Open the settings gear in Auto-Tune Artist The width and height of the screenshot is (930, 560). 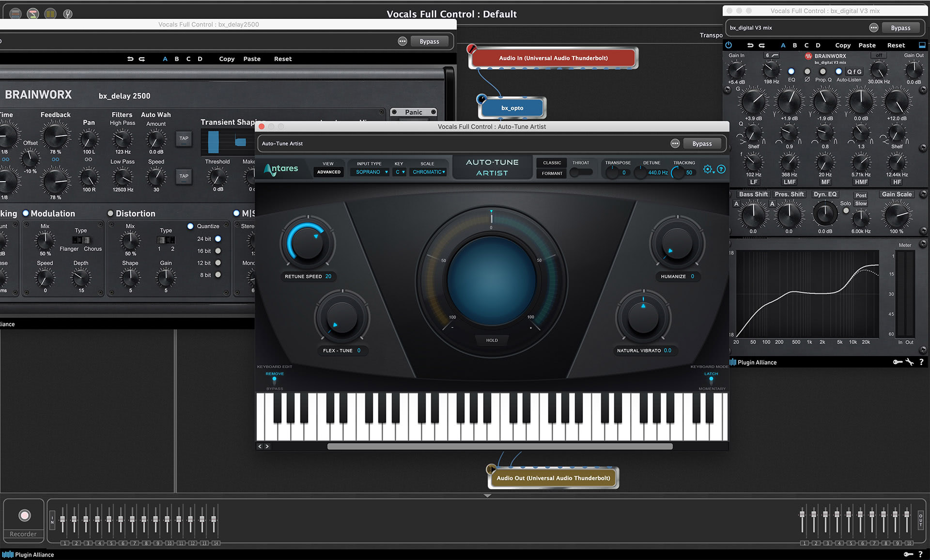tap(708, 169)
